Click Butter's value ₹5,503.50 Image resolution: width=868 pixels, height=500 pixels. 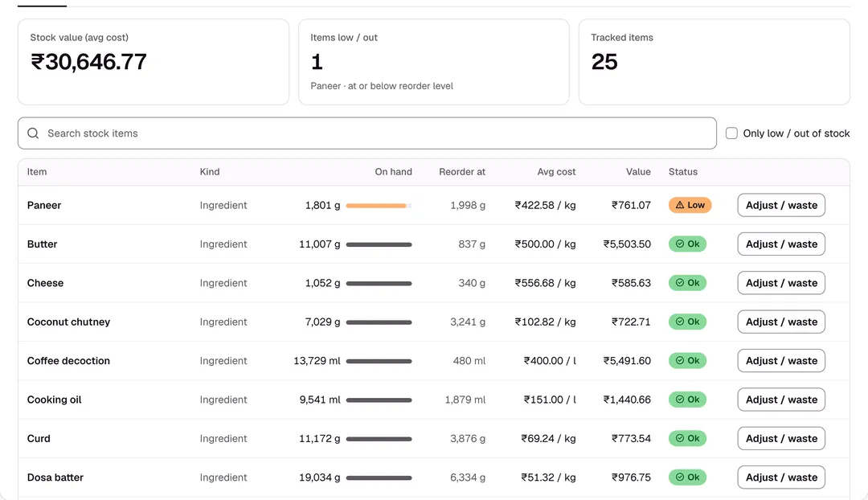(627, 244)
